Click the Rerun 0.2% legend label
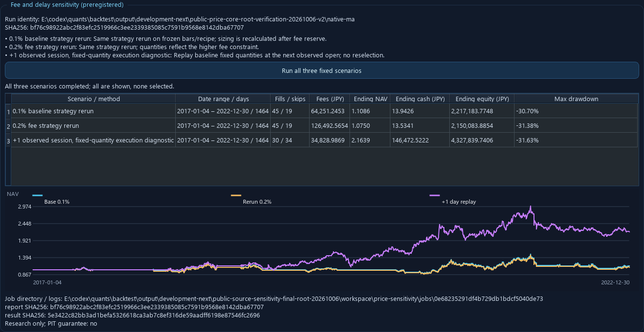644x332 pixels. coord(257,202)
